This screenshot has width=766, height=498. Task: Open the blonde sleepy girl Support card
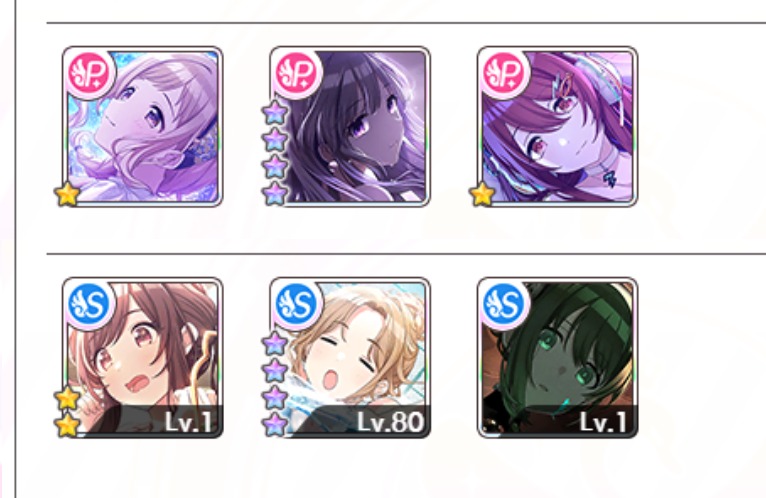click(350, 358)
